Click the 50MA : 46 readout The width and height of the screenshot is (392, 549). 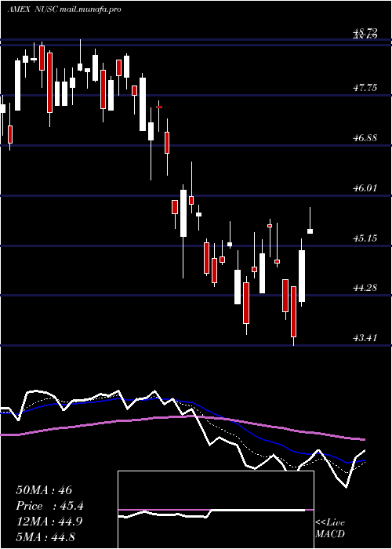click(44, 490)
